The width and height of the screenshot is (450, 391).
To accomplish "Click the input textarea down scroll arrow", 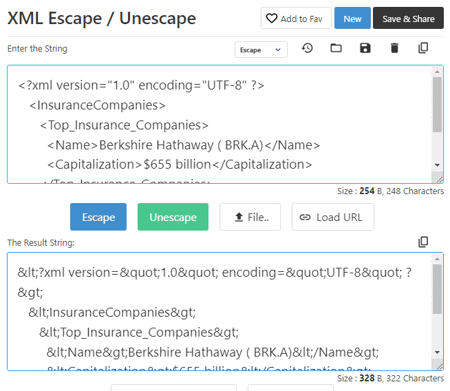I will click(437, 165).
